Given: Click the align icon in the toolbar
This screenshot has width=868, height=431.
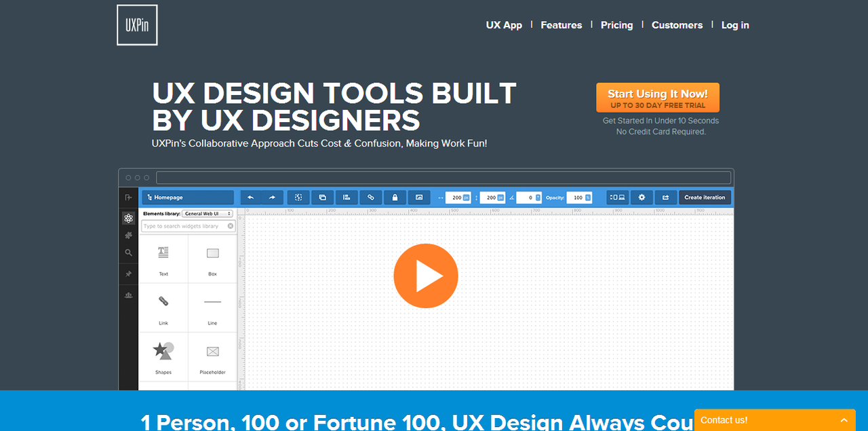Looking at the screenshot, I should pos(347,198).
